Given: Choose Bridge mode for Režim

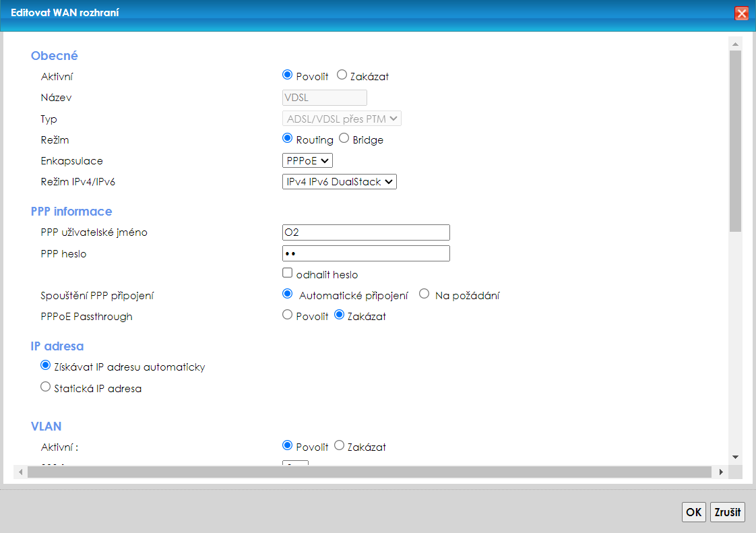Looking at the screenshot, I should [344, 139].
